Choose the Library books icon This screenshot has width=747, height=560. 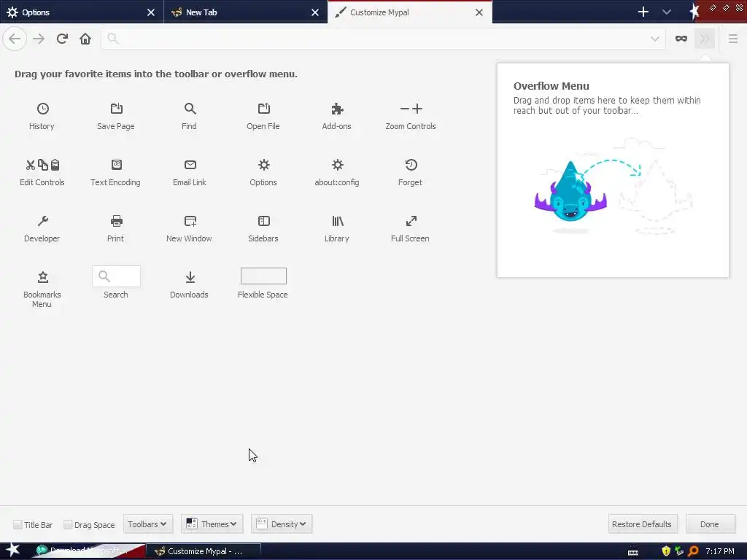point(337,221)
